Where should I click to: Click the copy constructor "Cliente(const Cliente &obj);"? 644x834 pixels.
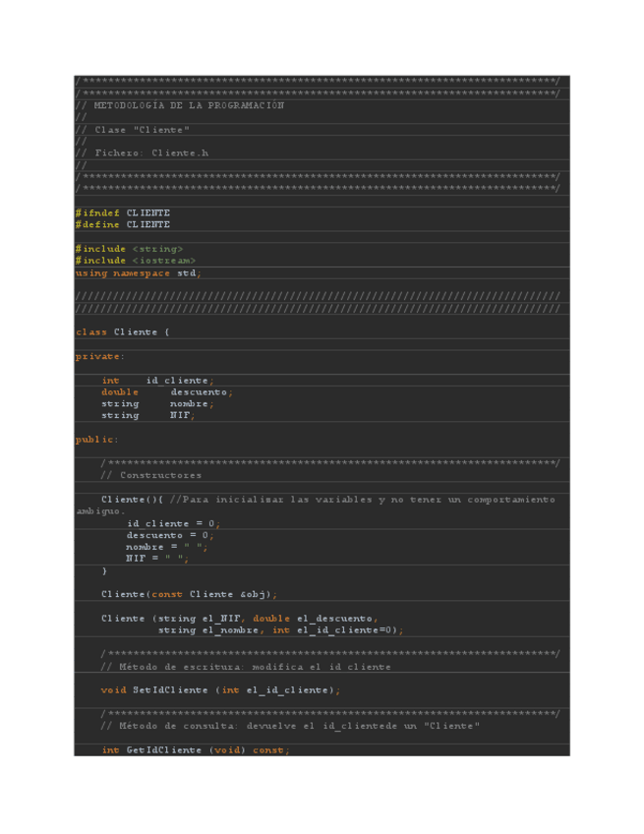189,594
